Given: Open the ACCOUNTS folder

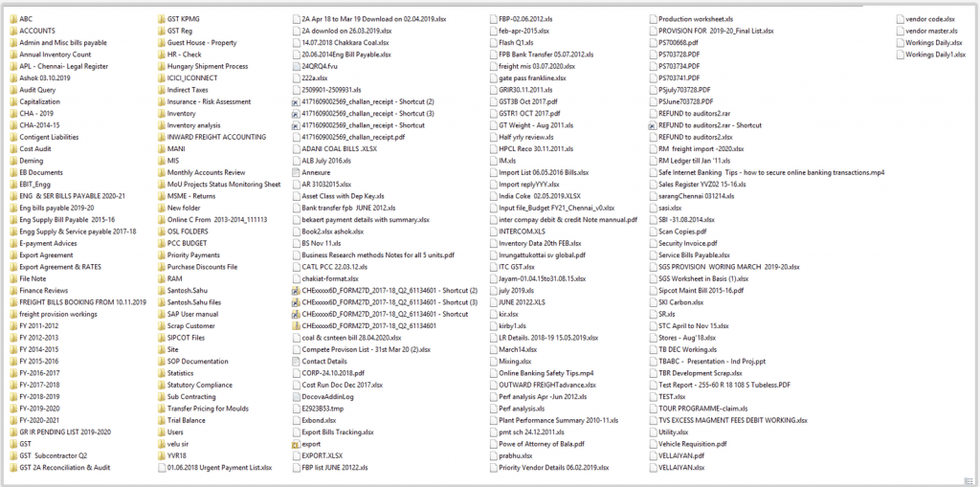Looking at the screenshot, I should coord(36,31).
